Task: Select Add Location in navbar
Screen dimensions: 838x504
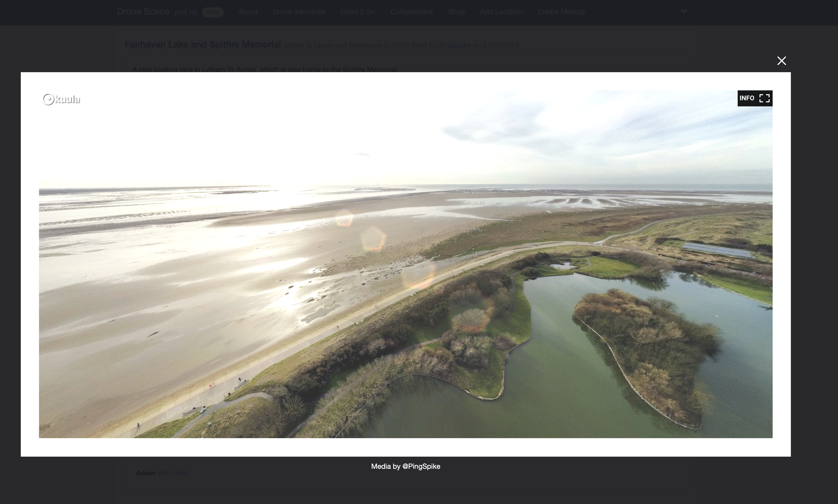Action: point(501,12)
